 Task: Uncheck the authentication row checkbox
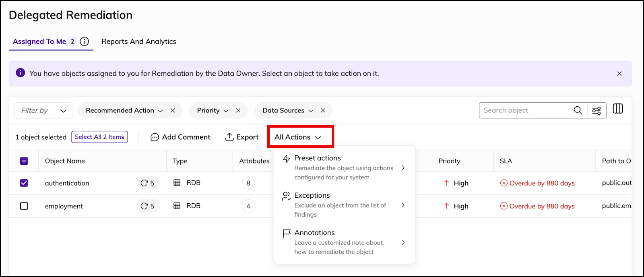tap(24, 183)
